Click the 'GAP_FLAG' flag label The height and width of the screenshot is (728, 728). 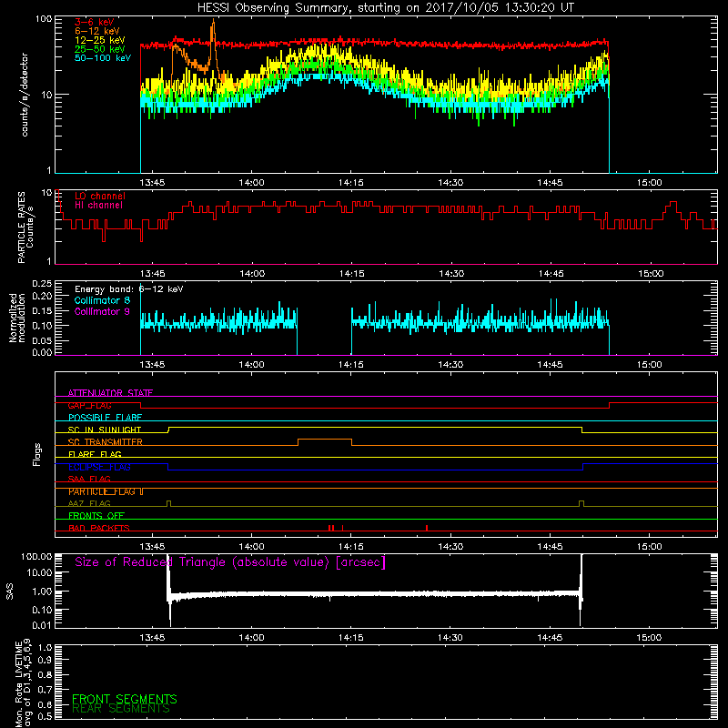(x=90, y=405)
